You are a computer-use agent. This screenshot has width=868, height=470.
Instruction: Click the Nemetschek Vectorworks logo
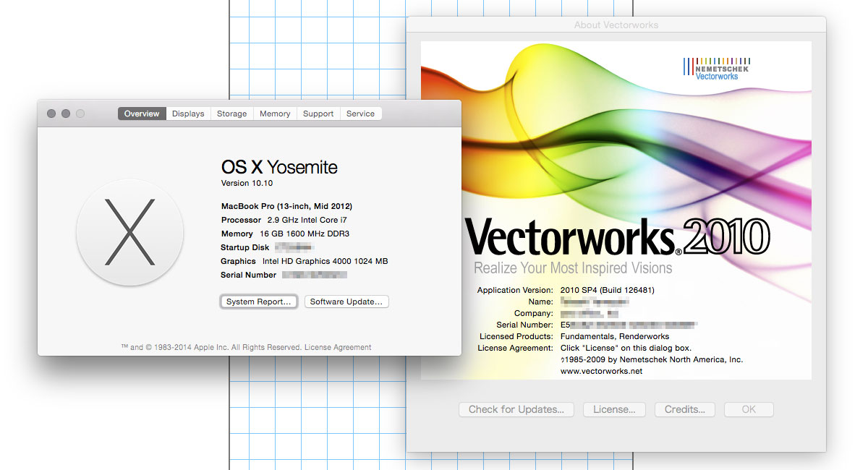[x=716, y=69]
